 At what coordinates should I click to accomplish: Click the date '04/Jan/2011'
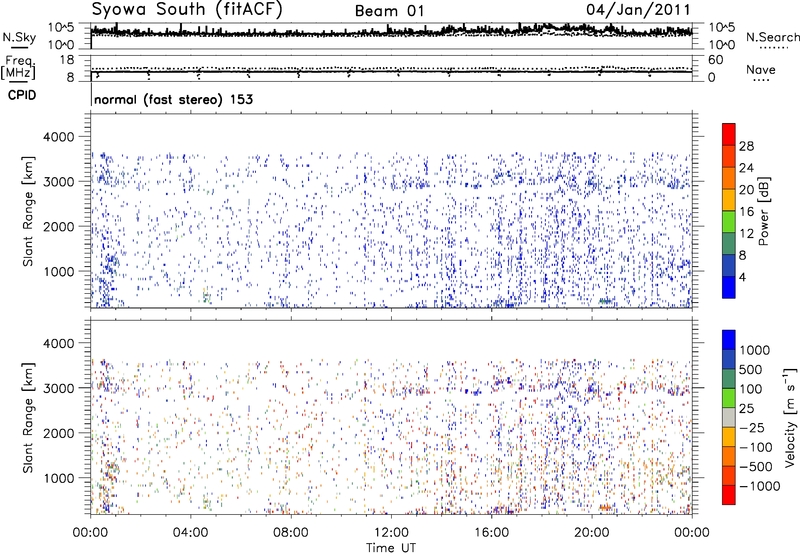638,10
